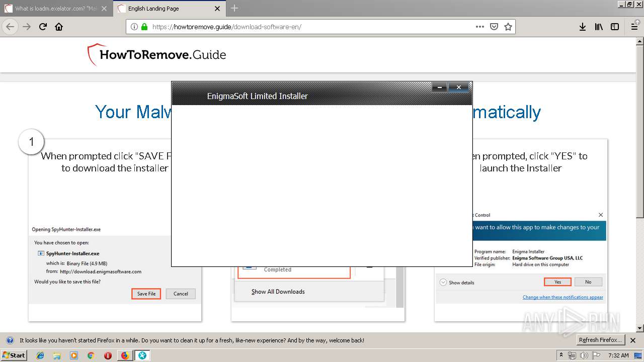Switch to the loadm.exelator.com tab
The height and width of the screenshot is (362, 644).
[x=56, y=9]
